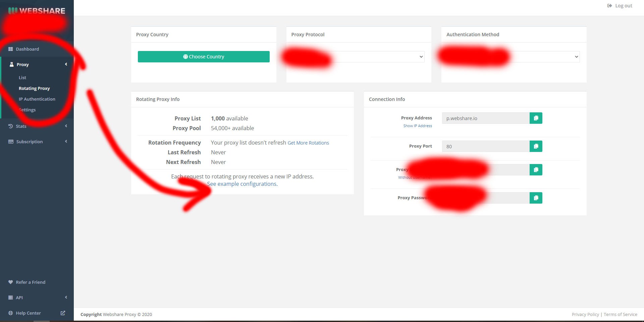Click the 'Connection Info' panel heading
This screenshot has width=644, height=322.
[x=387, y=99]
